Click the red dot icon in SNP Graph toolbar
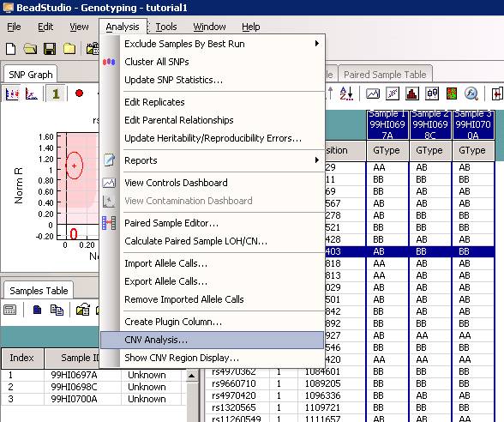Viewport: 504px width, 422px height. 79,93
